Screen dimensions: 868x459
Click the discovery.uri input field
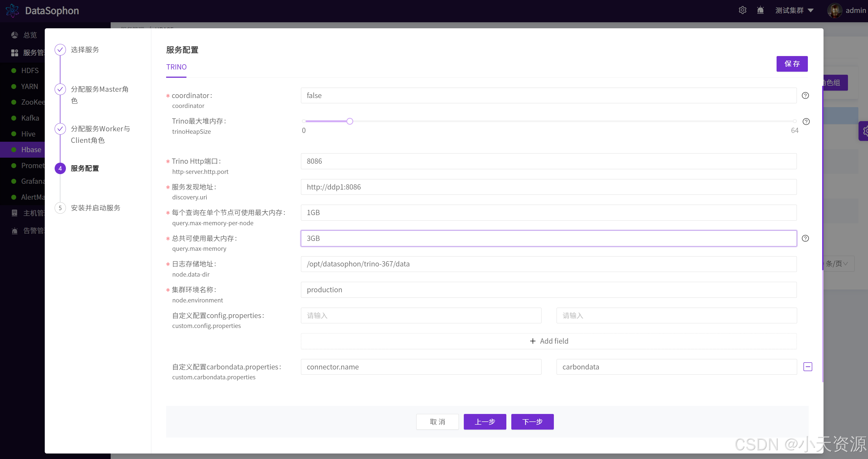pyautogui.click(x=549, y=187)
